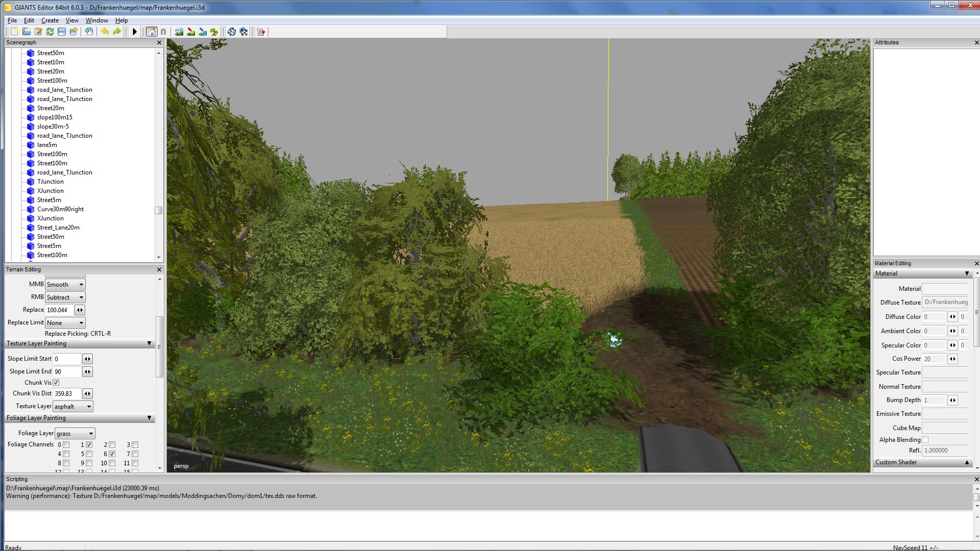Viewport: 980px width, 551px height.
Task: Click the green reload file icon
Action: point(50,32)
